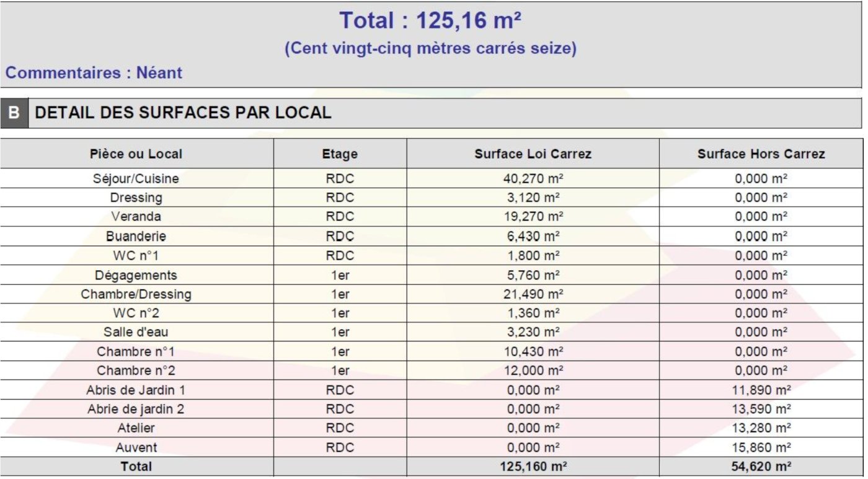Select the 'Veranda' room cell
868x479 pixels.
(136, 217)
